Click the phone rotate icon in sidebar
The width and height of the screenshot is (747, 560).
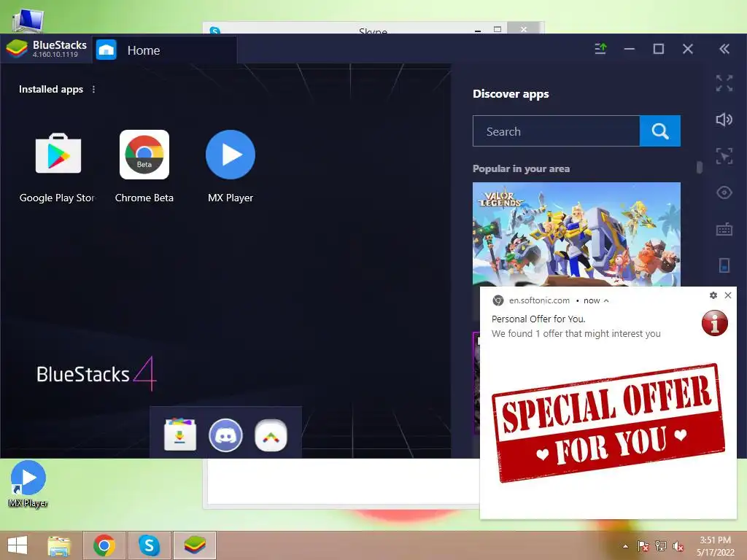point(724,265)
